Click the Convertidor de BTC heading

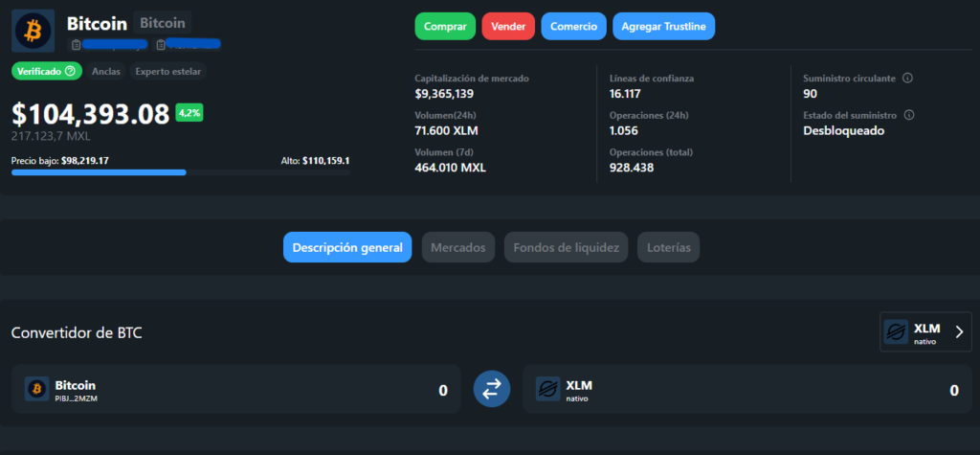(77, 333)
